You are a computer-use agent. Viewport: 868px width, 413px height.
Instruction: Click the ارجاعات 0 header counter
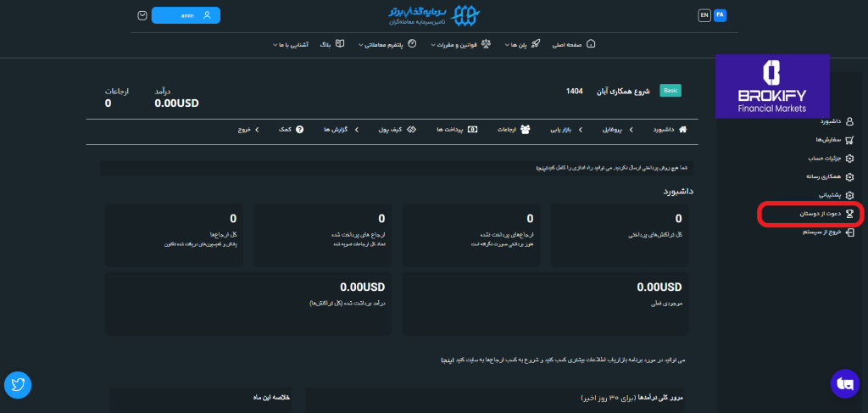point(108,103)
